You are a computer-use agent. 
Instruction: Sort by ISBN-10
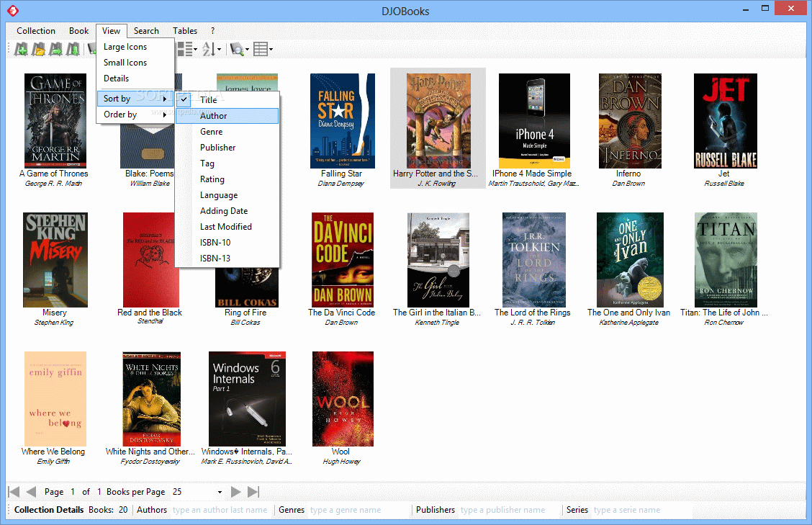point(227,243)
